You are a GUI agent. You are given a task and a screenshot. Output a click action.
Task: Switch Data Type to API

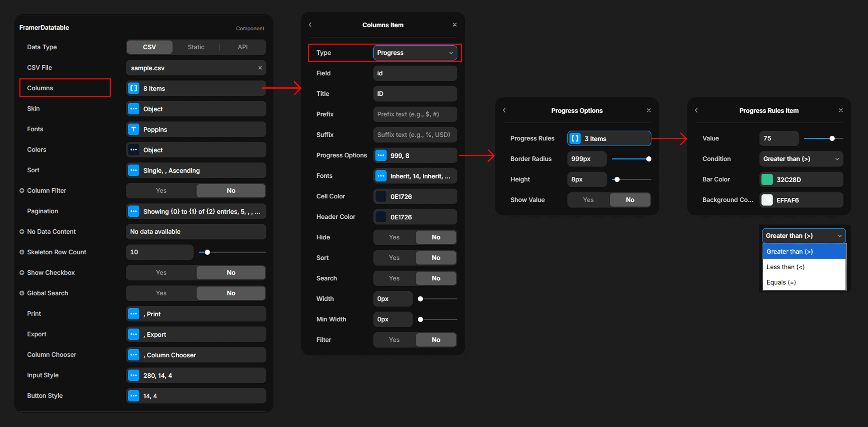pyautogui.click(x=242, y=47)
